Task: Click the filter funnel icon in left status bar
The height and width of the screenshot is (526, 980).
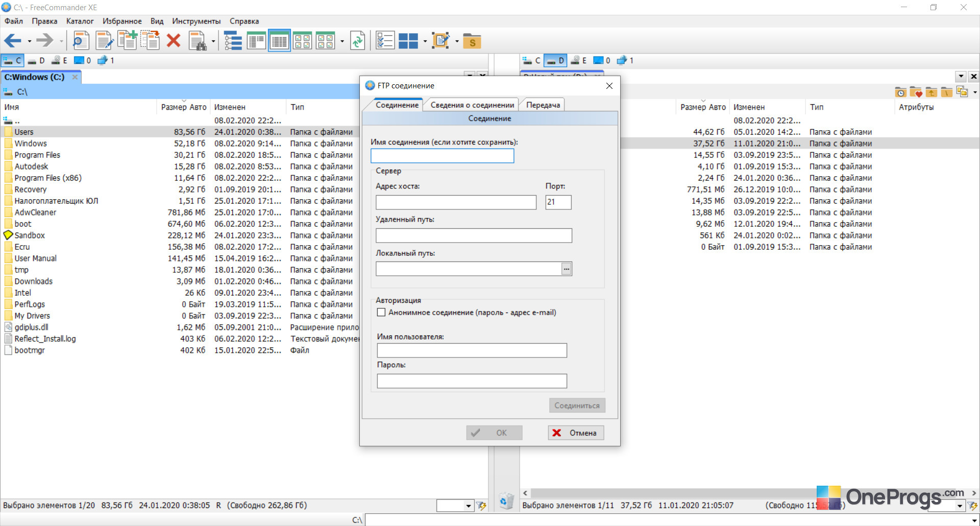Action: (x=481, y=506)
